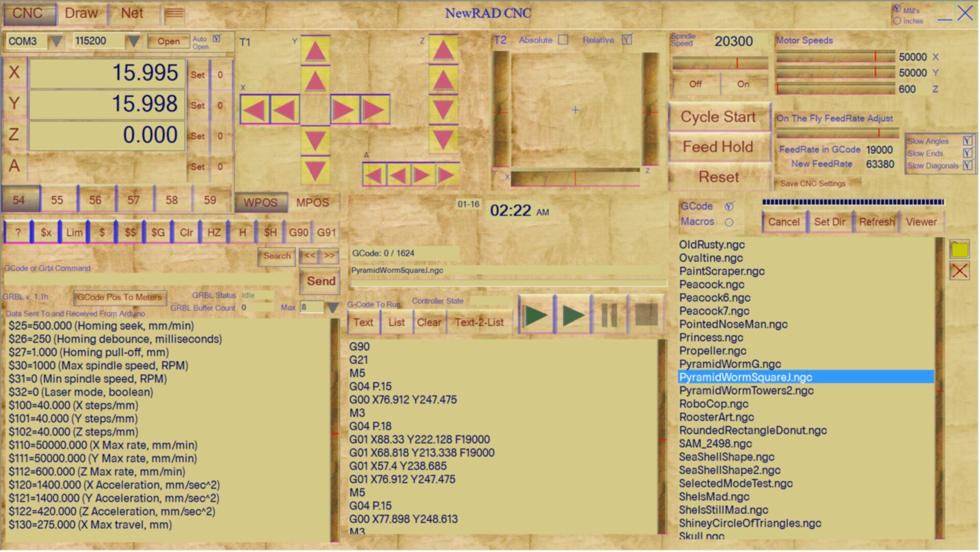Jog X axis fast left arrow

255,109
